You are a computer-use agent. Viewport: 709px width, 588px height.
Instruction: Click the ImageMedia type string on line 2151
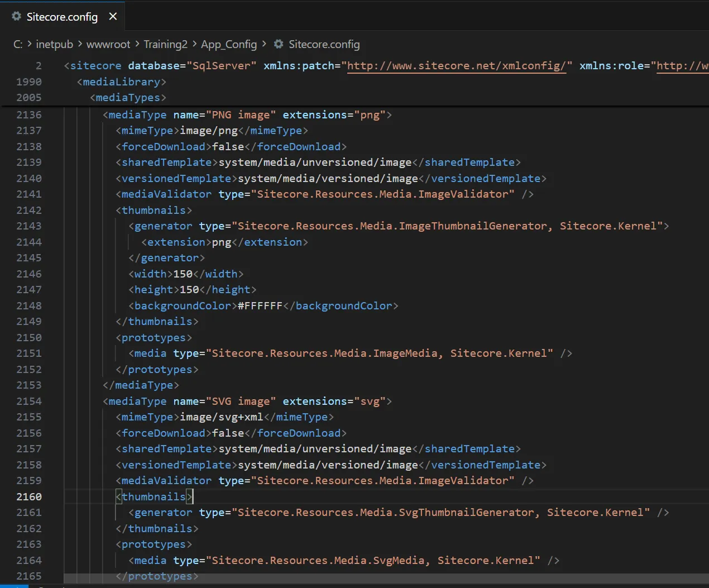[380, 353]
